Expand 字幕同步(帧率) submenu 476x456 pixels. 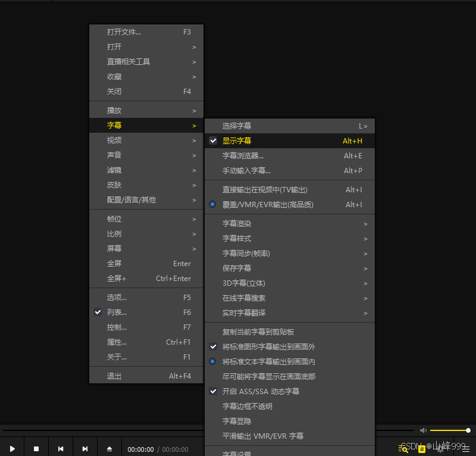(290, 254)
